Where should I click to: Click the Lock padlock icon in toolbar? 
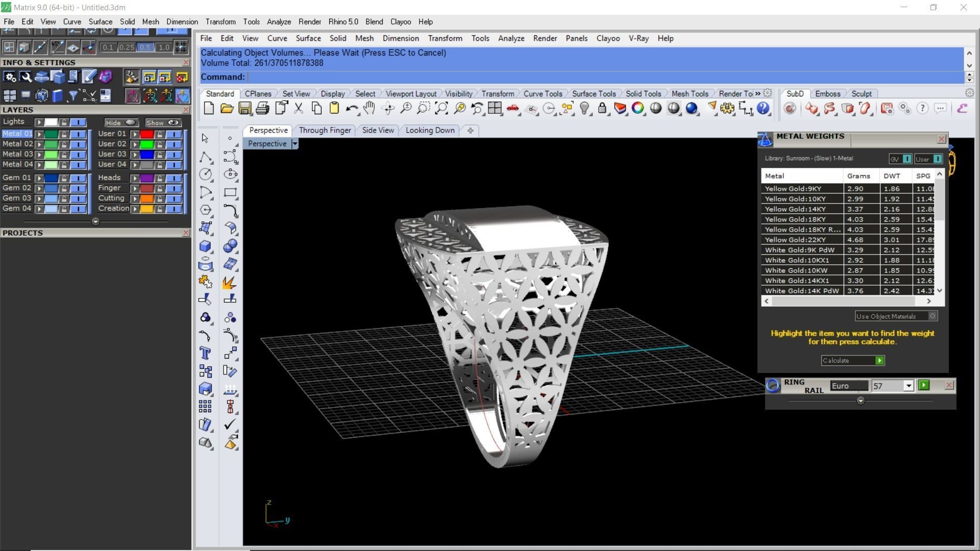602,108
